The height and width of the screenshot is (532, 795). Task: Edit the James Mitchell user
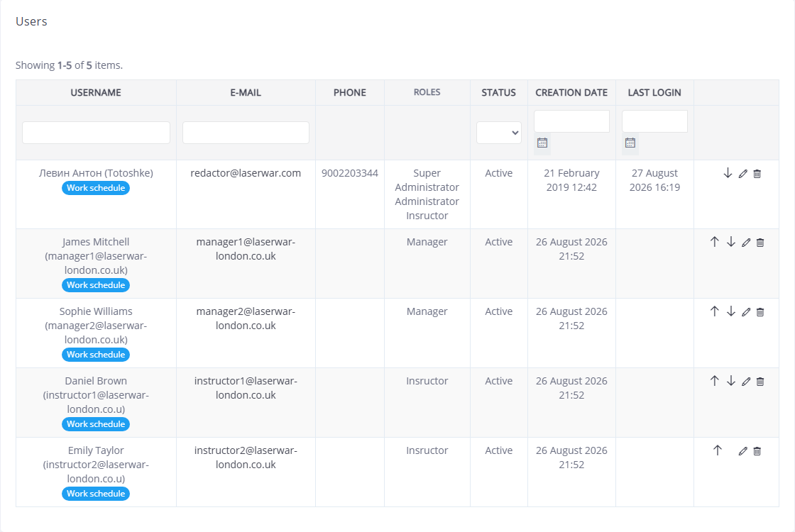pyautogui.click(x=746, y=243)
